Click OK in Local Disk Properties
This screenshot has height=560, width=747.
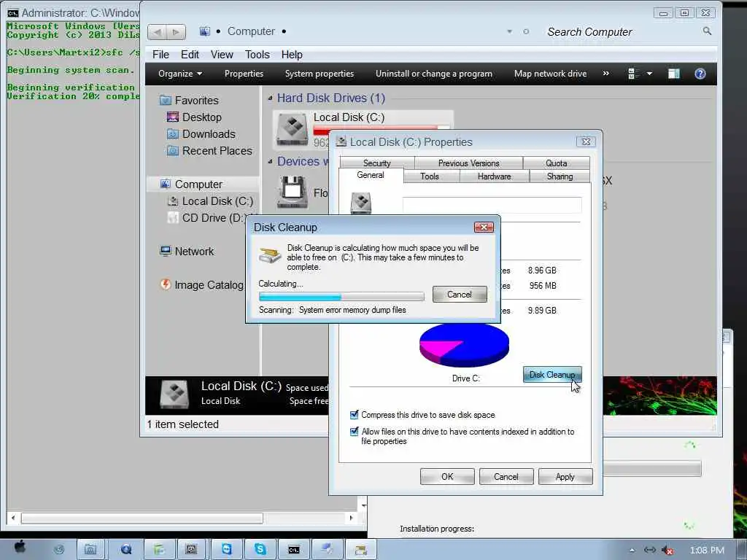click(x=447, y=477)
